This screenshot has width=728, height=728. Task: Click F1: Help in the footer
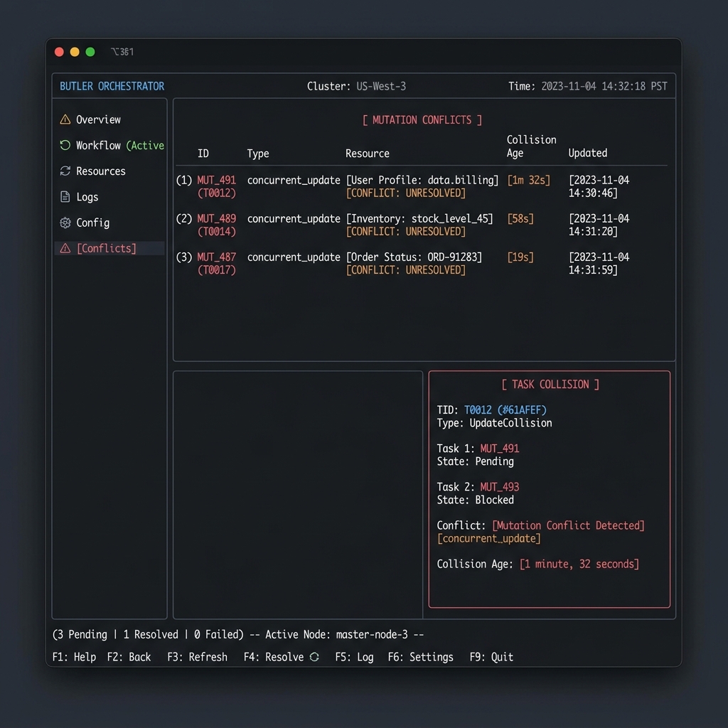pyautogui.click(x=74, y=657)
